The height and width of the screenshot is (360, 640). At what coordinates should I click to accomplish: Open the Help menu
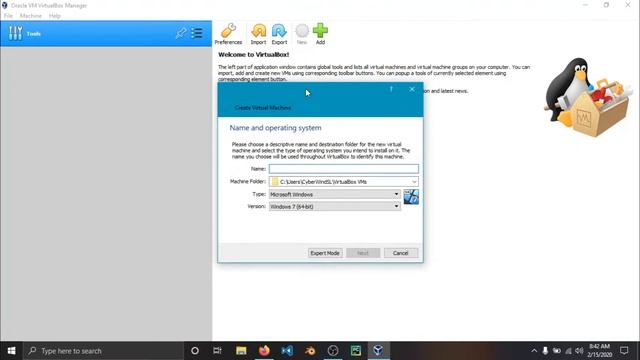coord(55,16)
